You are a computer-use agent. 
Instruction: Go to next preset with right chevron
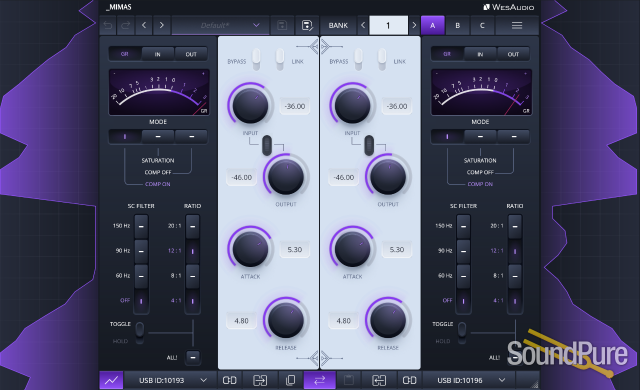(x=162, y=25)
